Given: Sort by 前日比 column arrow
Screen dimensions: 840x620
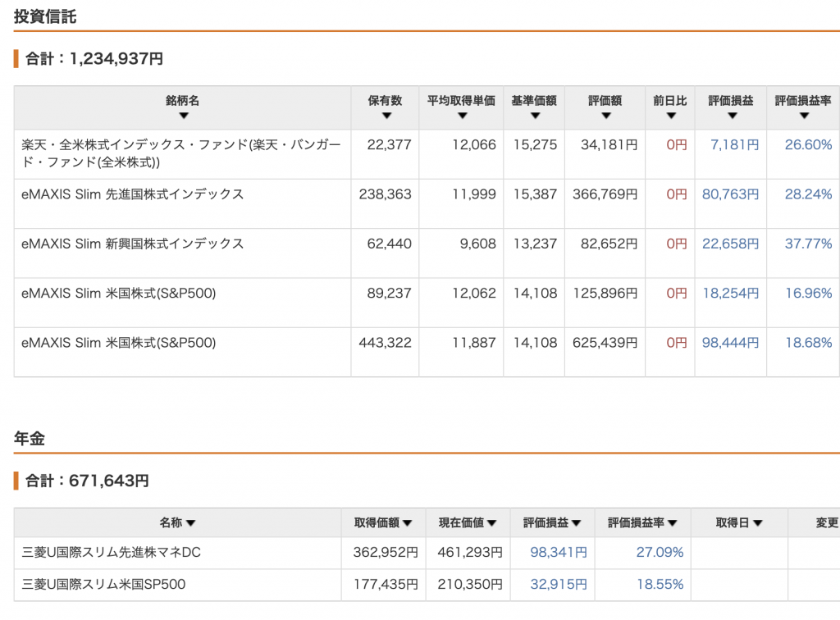Looking at the screenshot, I should [x=671, y=116].
